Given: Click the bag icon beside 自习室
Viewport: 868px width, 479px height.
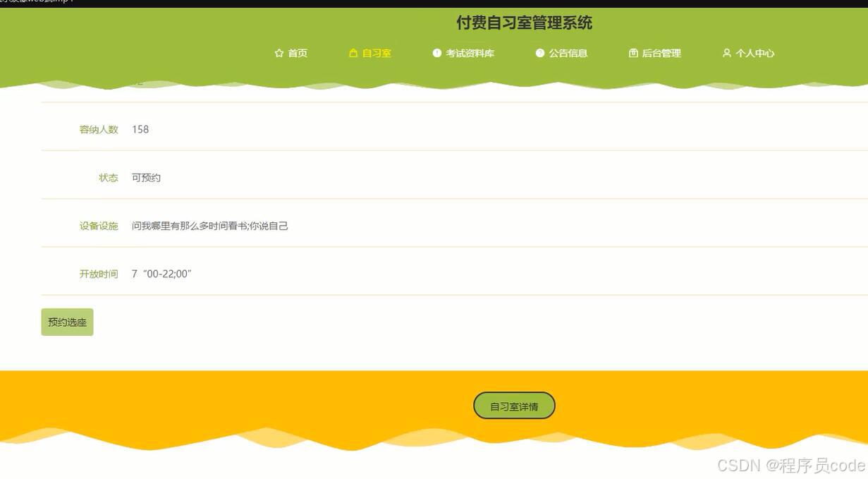Looking at the screenshot, I should [x=353, y=53].
